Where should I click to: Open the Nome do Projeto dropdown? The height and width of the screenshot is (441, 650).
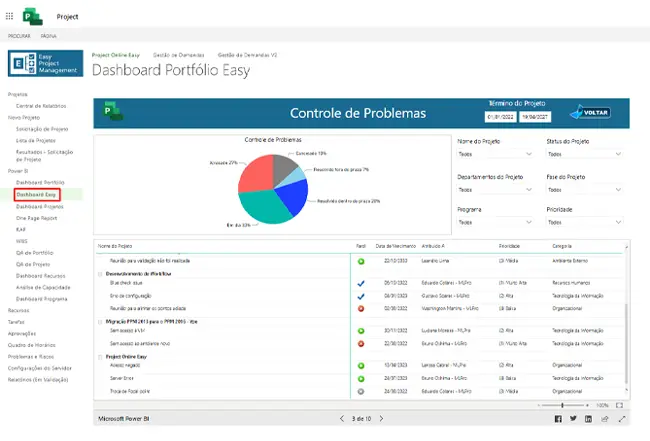pyautogui.click(x=495, y=154)
